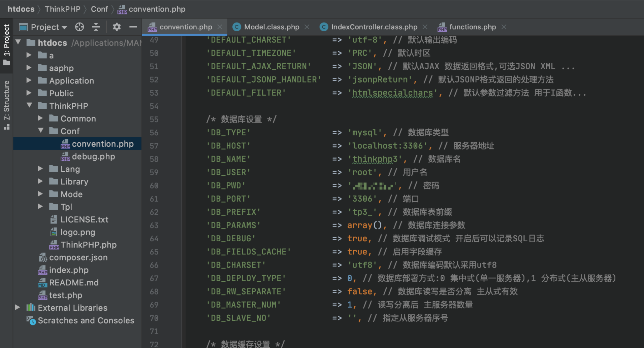Close the functions.php tab
Screen dimensions: 644x348
click(x=504, y=27)
